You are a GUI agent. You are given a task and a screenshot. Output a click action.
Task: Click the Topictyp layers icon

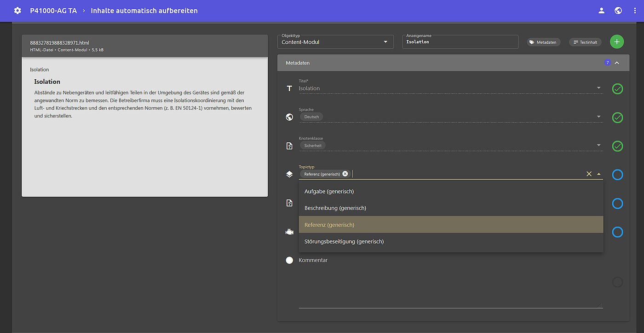(289, 174)
